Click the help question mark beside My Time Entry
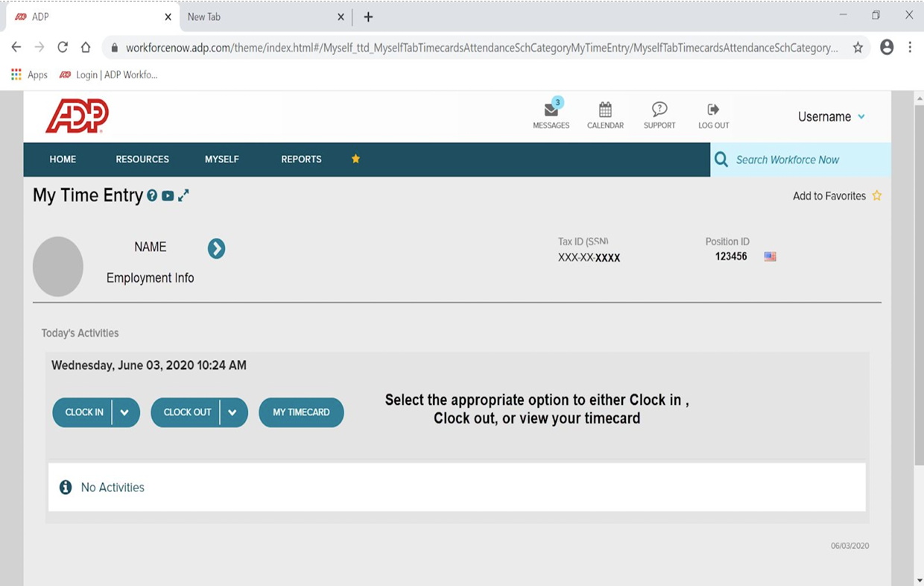The height and width of the screenshot is (586, 924). click(x=152, y=196)
